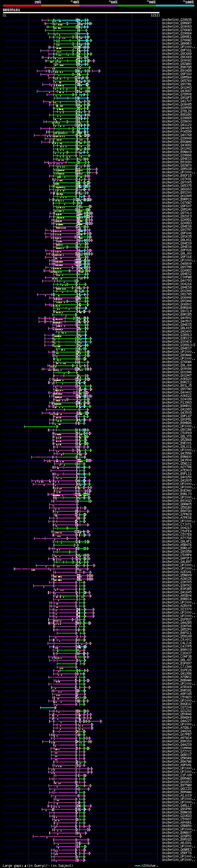The height and width of the screenshot is (868, 197).
Task: Select hit UniRef100_C6T204
Action: tap(177, 707)
